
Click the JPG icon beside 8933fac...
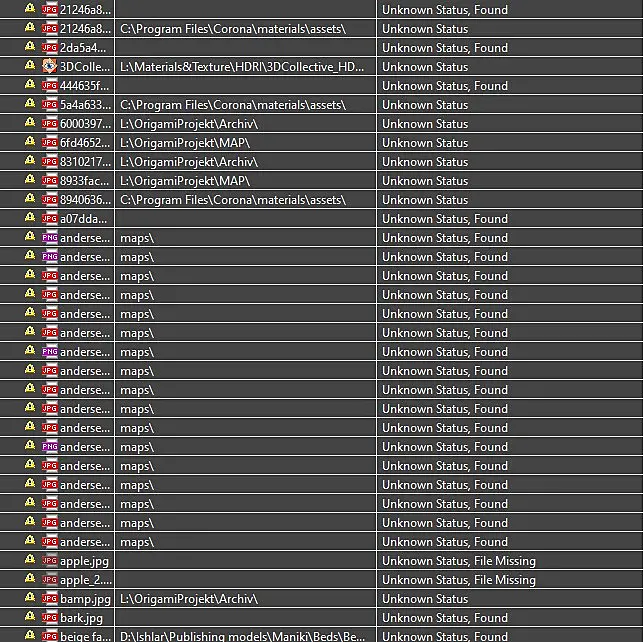click(49, 181)
